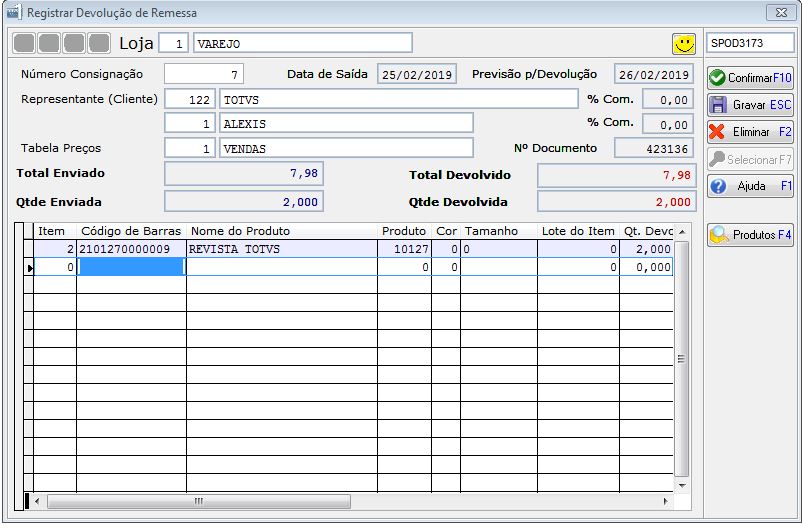This screenshot has height=530, width=802.
Task: Click the Cor column header
Action: 446,231
